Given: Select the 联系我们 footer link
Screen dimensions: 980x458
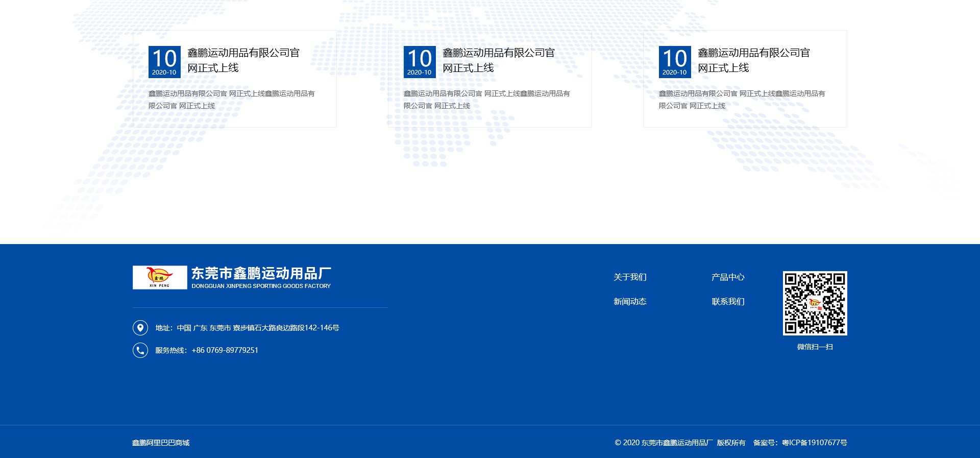Looking at the screenshot, I should pyautogui.click(x=728, y=302).
